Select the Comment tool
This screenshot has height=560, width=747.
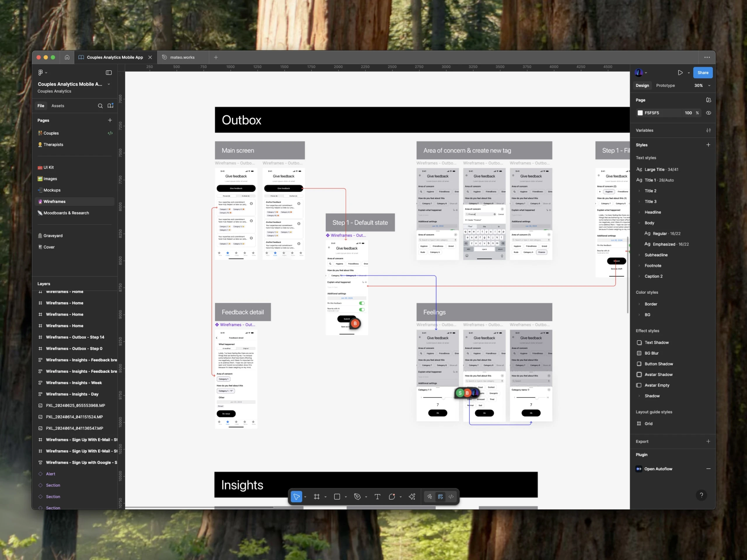pos(392,496)
